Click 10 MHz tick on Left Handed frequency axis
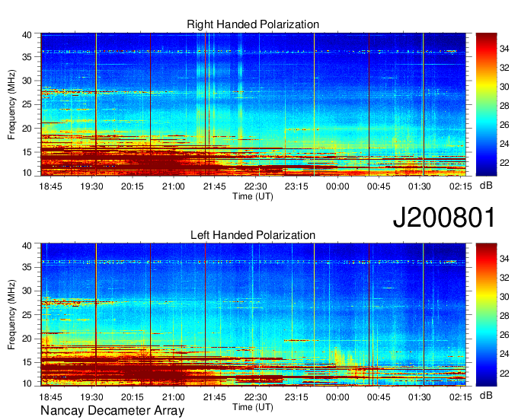The width and height of the screenshot is (518, 420). click(x=27, y=383)
